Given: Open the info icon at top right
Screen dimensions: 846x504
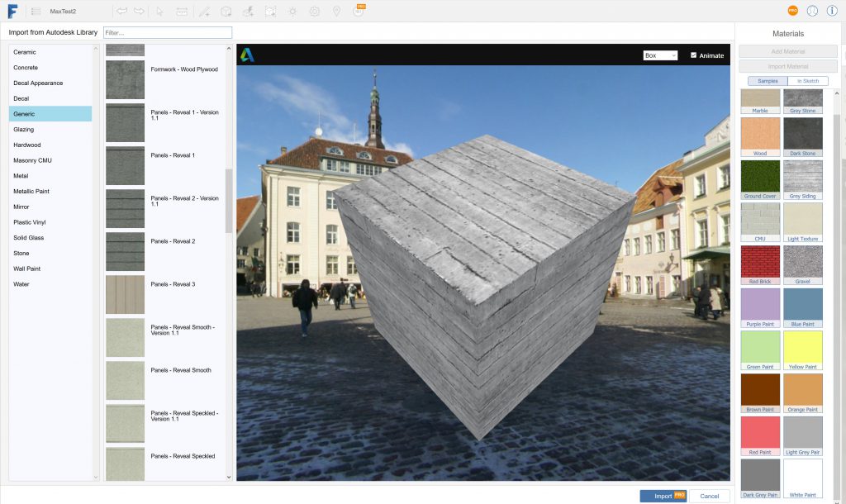Looking at the screenshot, I should pos(832,11).
